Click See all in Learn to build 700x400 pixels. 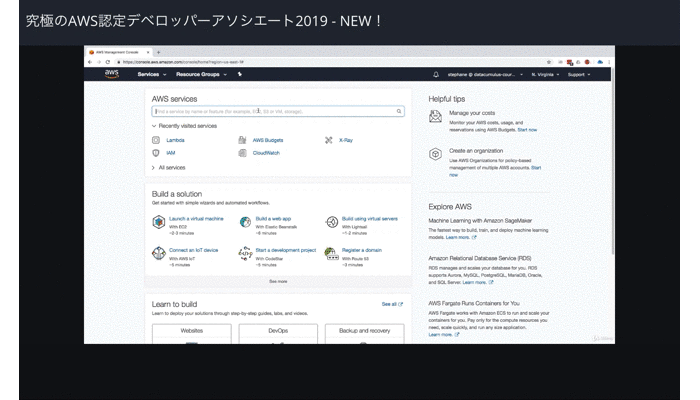point(392,304)
